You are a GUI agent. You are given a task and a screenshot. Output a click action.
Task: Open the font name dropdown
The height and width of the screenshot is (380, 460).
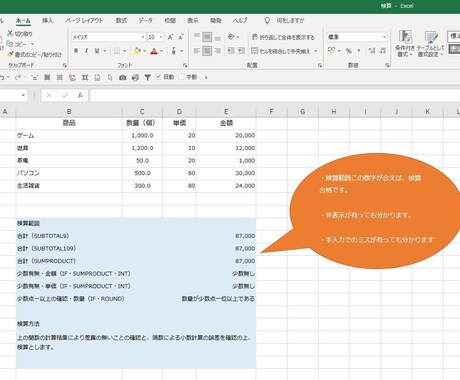coord(143,37)
